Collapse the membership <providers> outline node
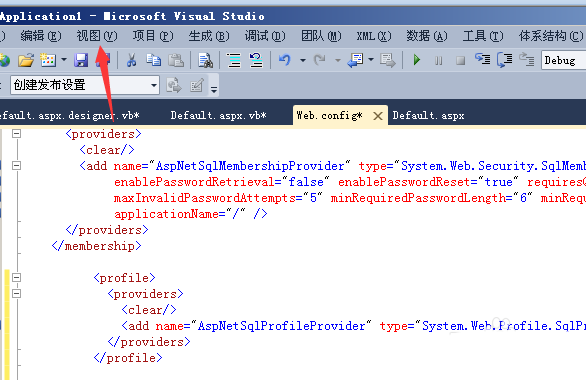The image size is (586, 380). pos(16,133)
